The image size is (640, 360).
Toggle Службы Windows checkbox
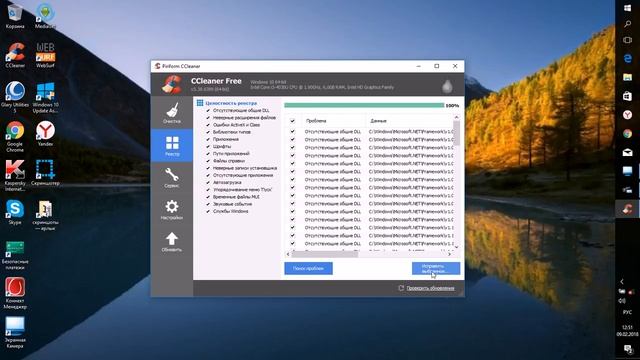[x=208, y=211]
